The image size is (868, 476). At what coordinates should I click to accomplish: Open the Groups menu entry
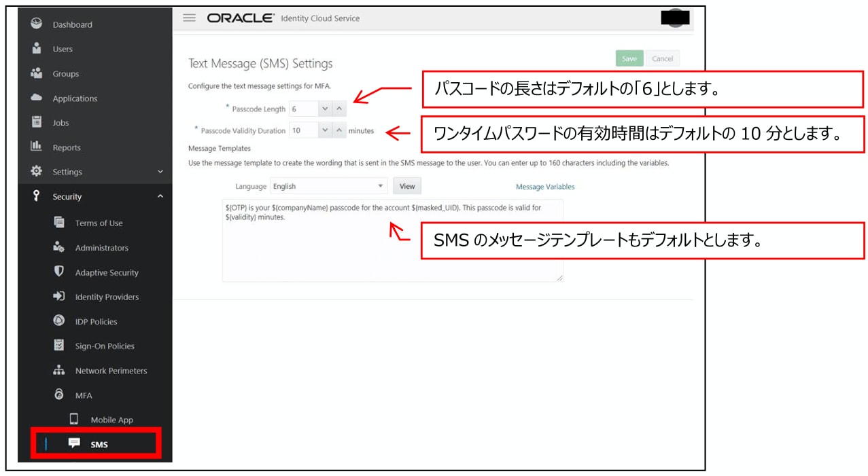[66, 73]
